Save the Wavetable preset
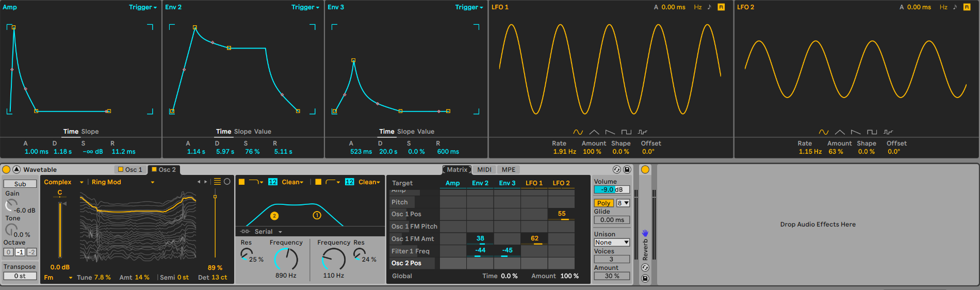The image size is (980, 290). coord(627,169)
